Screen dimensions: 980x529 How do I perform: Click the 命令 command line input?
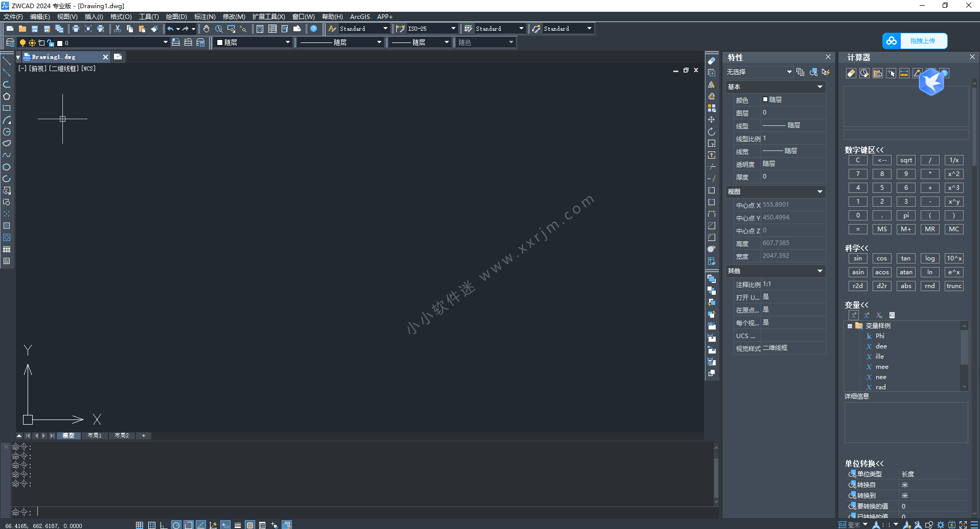[358, 512]
